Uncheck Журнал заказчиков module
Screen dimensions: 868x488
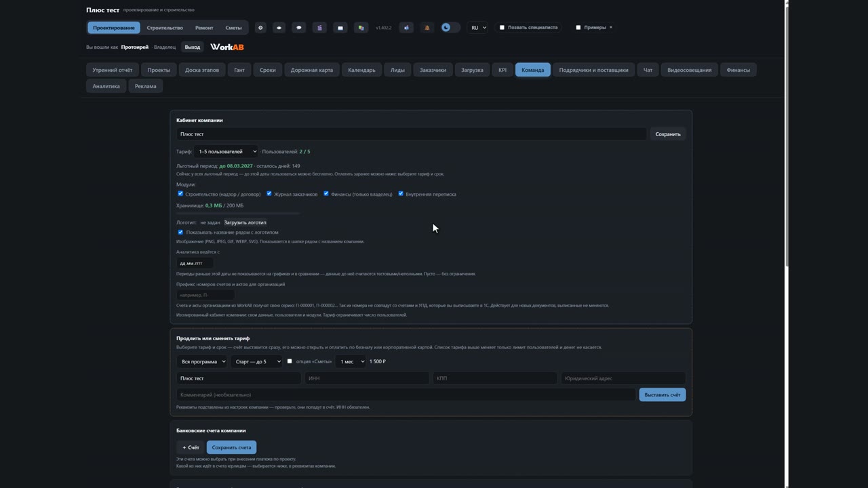269,194
